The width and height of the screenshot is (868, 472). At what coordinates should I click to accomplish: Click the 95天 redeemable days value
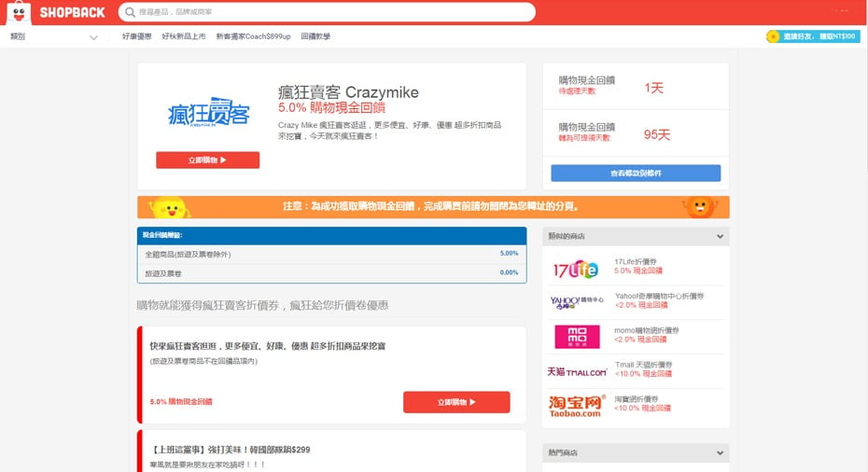pos(656,134)
